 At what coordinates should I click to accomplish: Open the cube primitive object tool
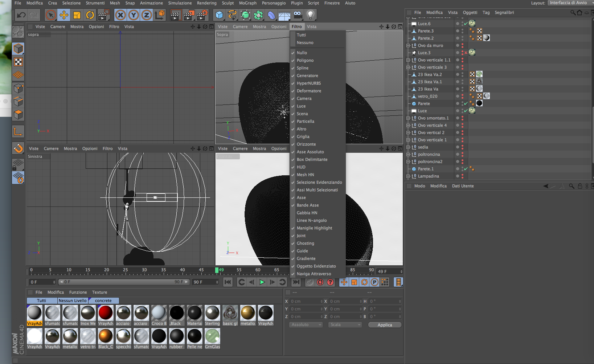(219, 15)
